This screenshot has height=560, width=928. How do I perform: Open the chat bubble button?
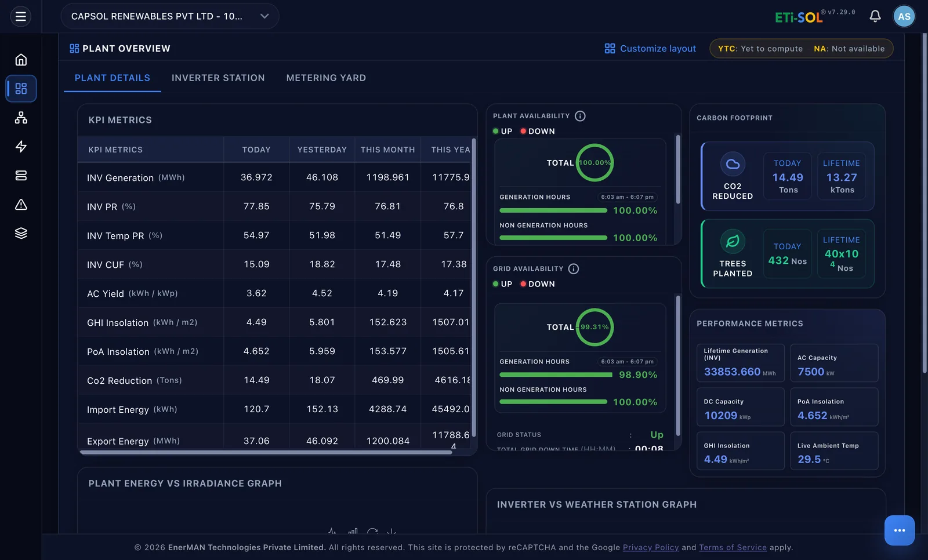pyautogui.click(x=900, y=530)
